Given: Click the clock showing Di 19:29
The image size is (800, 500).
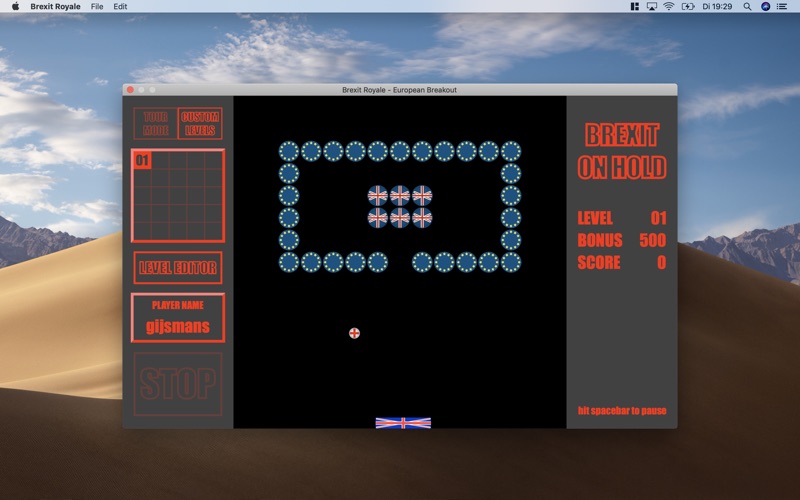Looking at the screenshot, I should pos(717,6).
